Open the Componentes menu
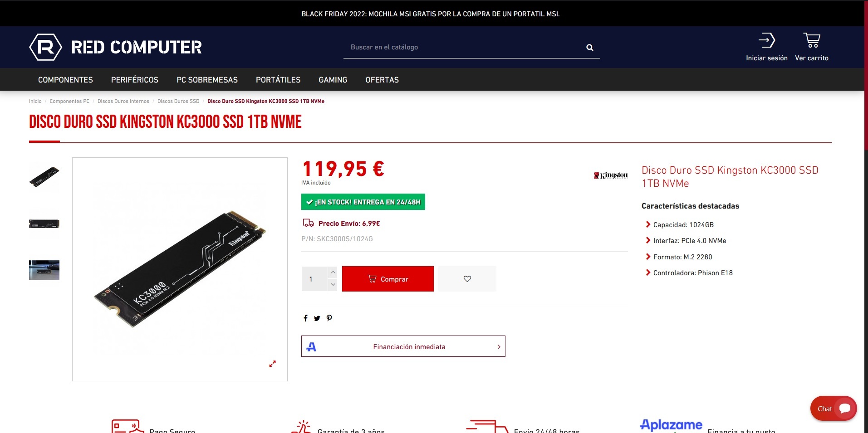Screen dimensions: 868x433 65,80
